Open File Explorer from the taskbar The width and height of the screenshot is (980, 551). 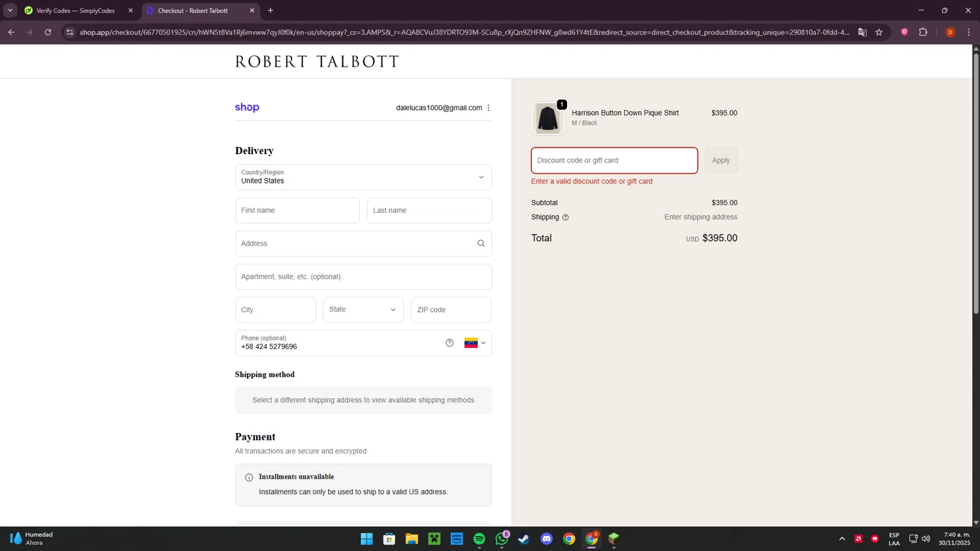pyautogui.click(x=412, y=539)
